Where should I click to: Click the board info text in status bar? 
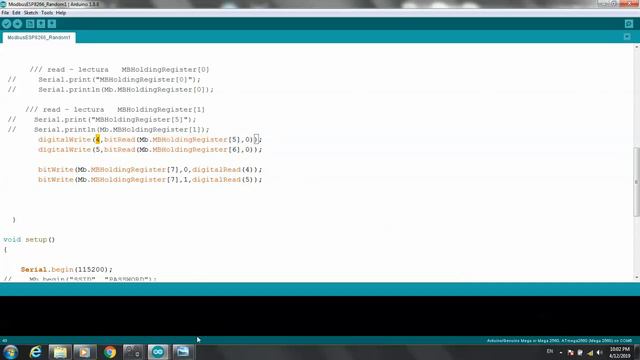(x=559, y=340)
